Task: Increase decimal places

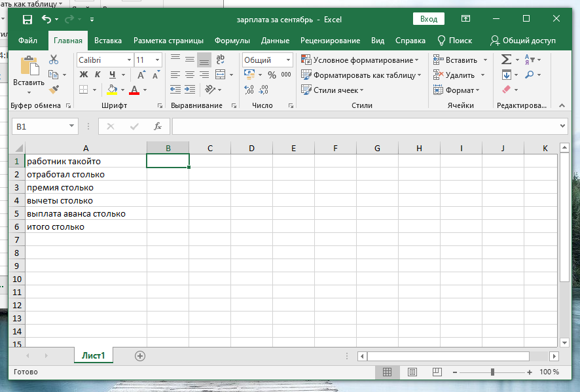Action: click(249, 90)
